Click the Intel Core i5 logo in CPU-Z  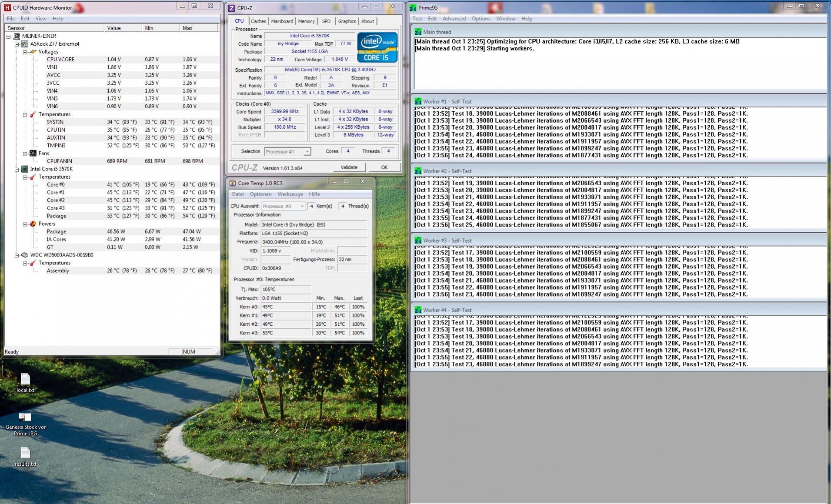[x=377, y=47]
